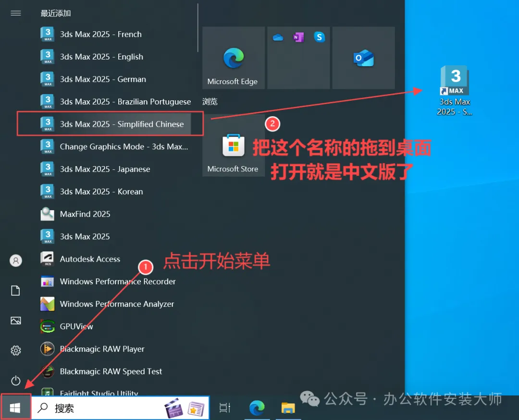
Task: Open the Microsoft Store tile
Action: coord(234,145)
